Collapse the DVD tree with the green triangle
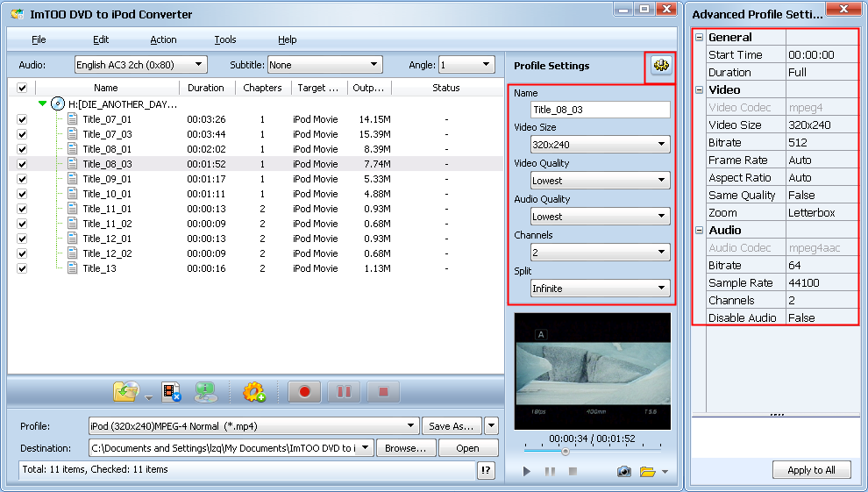The width and height of the screenshot is (868, 492). [42, 103]
